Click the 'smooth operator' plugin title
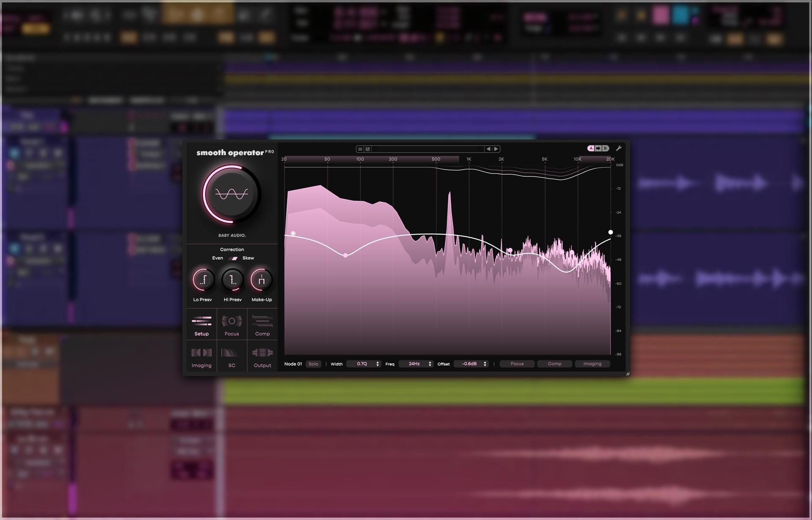Viewport: 812px width, 520px height. coord(230,153)
